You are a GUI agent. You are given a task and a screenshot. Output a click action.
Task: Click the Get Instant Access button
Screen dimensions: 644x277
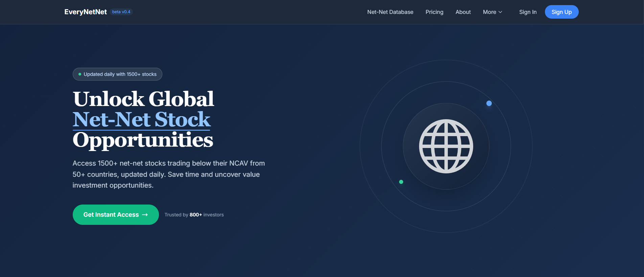coord(116,215)
